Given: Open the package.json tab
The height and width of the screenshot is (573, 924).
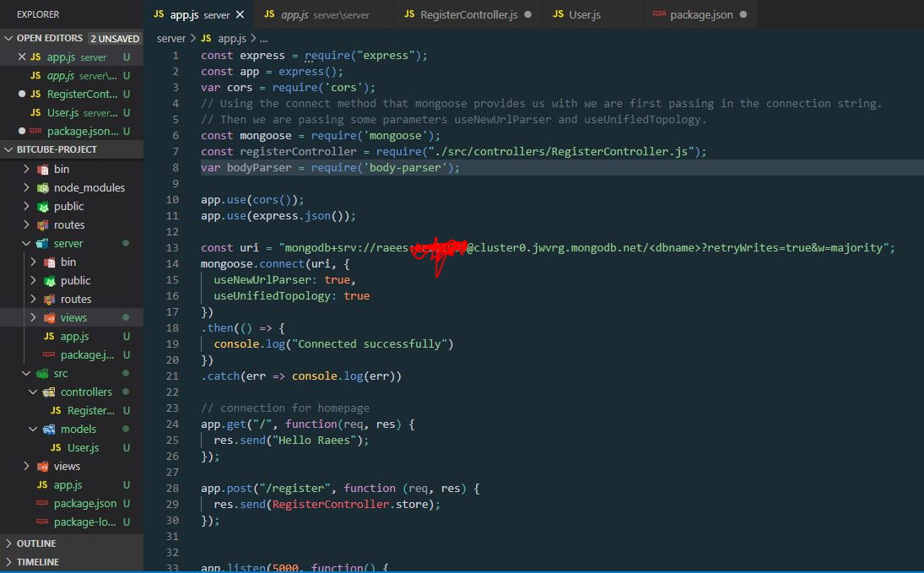Looking at the screenshot, I should tap(700, 14).
